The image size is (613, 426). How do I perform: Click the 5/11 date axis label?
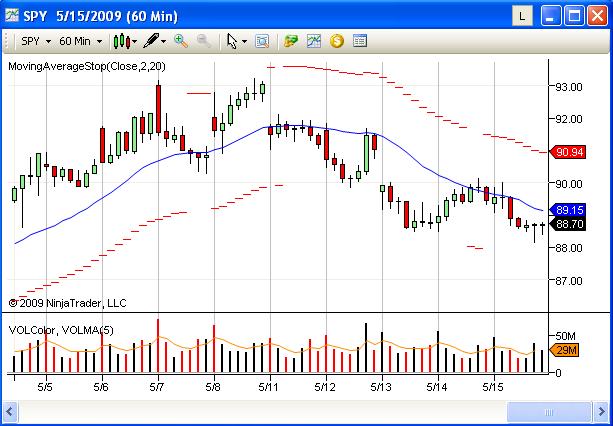tap(268, 387)
